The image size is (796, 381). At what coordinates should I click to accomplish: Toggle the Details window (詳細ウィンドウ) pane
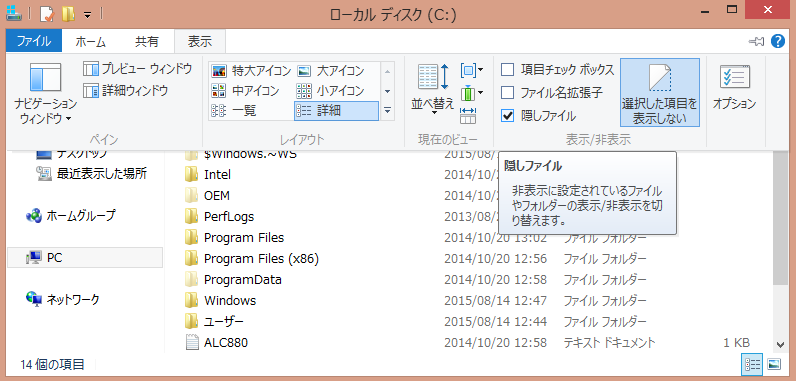(x=125, y=91)
